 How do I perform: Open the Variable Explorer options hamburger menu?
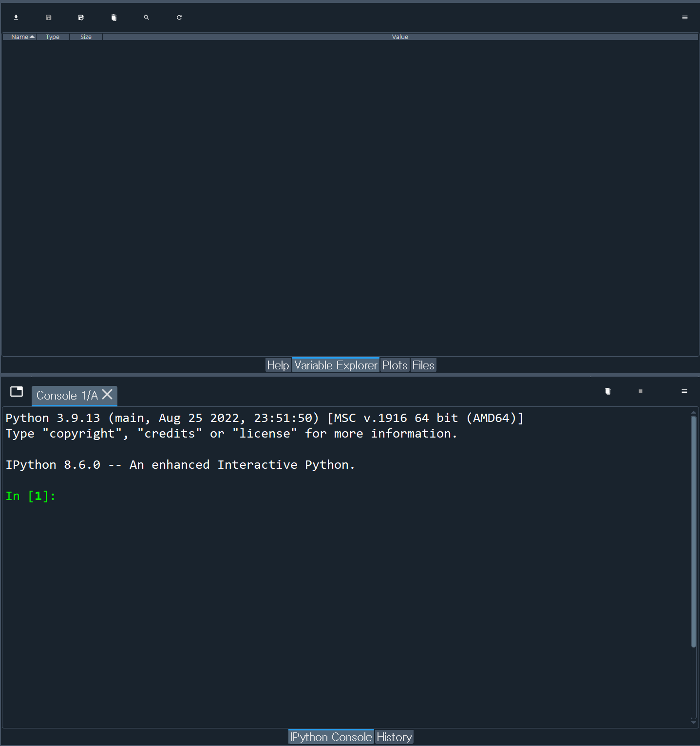coord(685,18)
